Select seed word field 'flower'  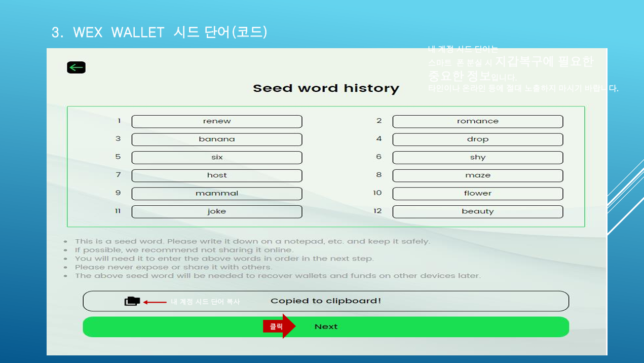(x=478, y=194)
